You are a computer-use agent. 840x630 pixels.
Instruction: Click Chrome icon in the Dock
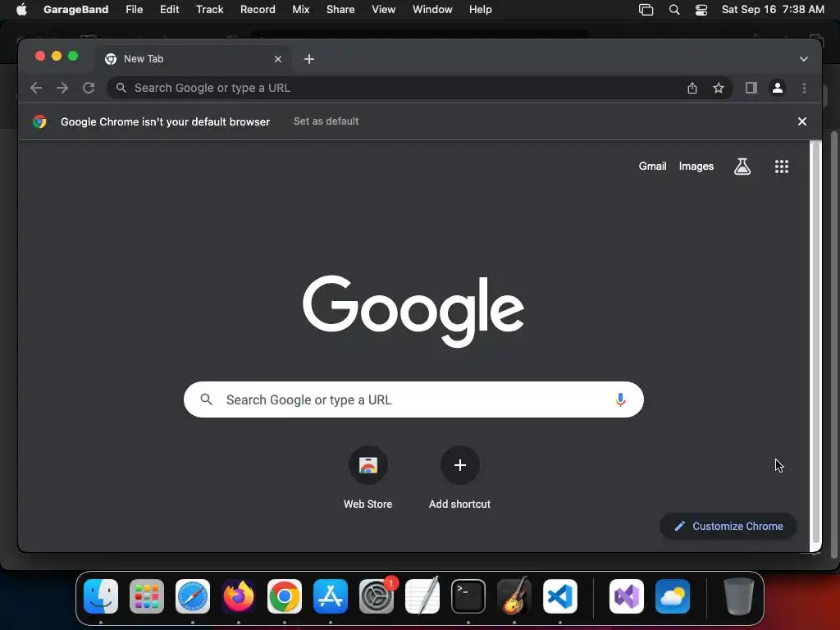[285, 596]
